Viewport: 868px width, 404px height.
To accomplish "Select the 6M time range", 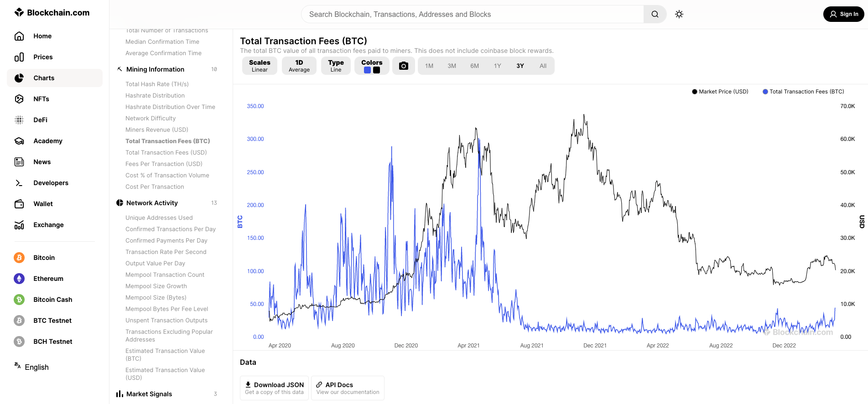I will [x=475, y=66].
